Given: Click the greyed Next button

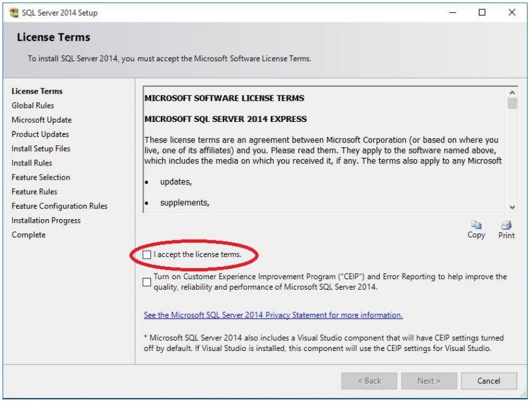Looking at the screenshot, I should pos(429,381).
